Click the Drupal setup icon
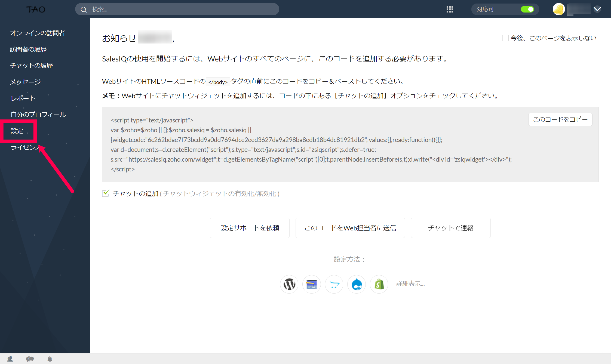Viewport: 614px width, 364px height. [x=357, y=284]
